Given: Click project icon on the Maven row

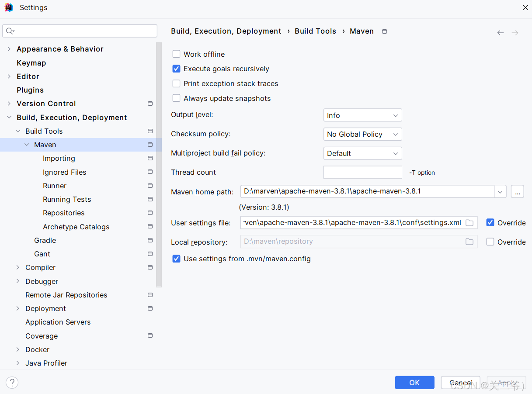Looking at the screenshot, I should click(150, 145).
